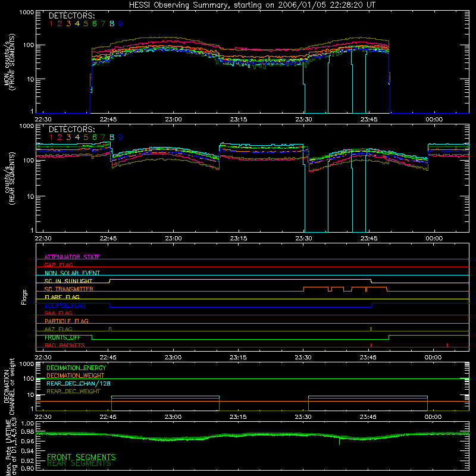Click the 10 y-axis label of rear segments plot
This screenshot has width=476, height=476.
(x=30, y=196)
